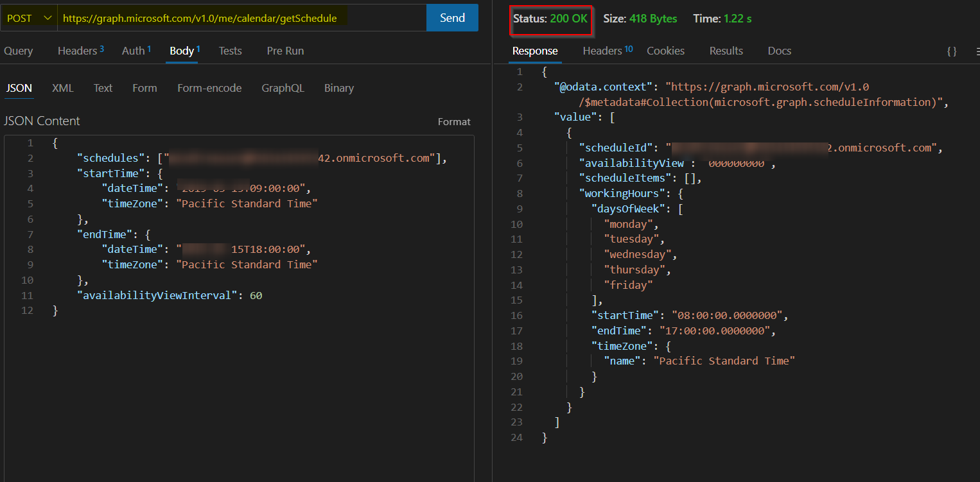This screenshot has width=980, height=482.
Task: Send the request with Send button
Action: [452, 18]
